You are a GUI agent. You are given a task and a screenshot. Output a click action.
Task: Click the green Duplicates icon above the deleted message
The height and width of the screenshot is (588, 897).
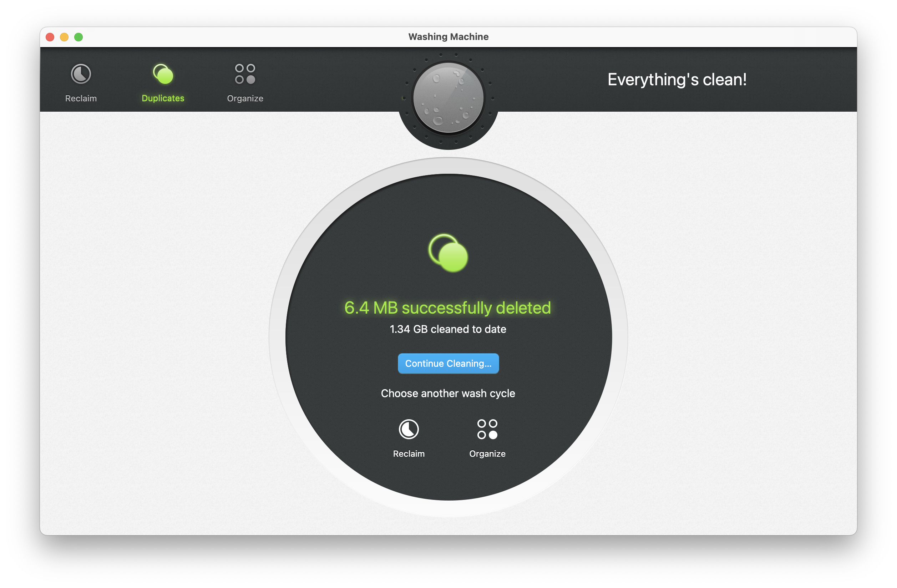coord(448,253)
